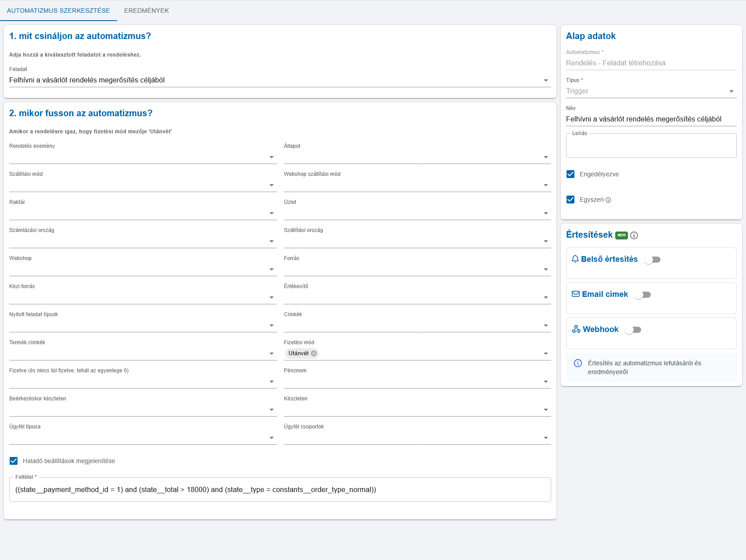The height and width of the screenshot is (560, 746).
Task: Click the '2. mikor fusson az automatizmus?' heading
Action: (81, 113)
